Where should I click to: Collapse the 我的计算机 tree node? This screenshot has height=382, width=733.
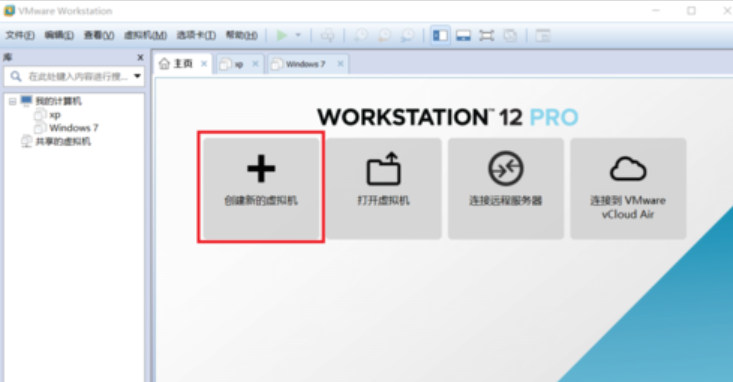13,101
